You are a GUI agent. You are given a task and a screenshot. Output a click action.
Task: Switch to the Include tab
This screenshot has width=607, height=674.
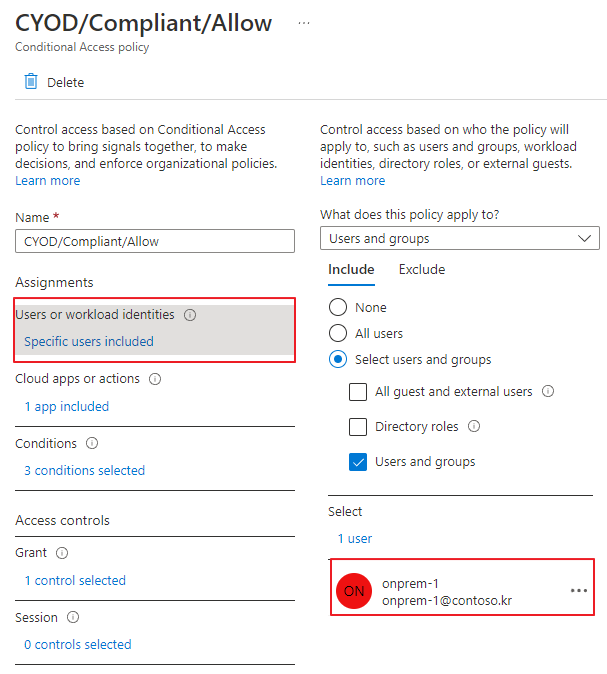pos(351,270)
